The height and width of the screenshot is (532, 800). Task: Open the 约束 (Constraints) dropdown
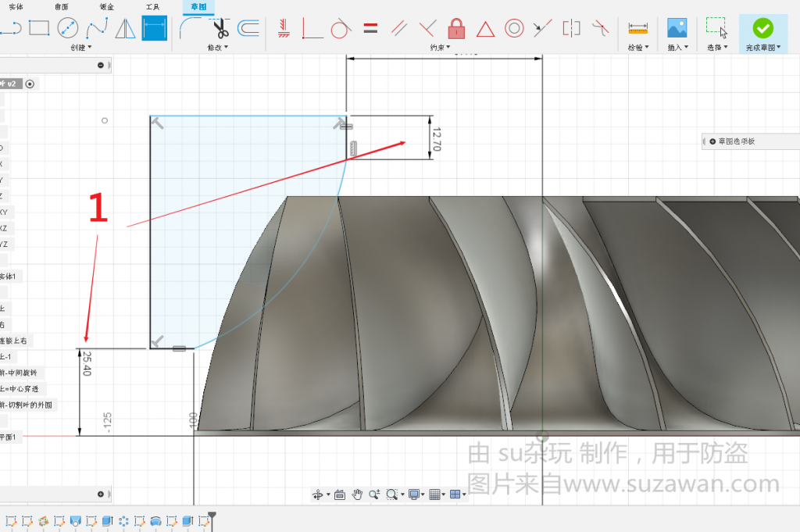[x=441, y=48]
